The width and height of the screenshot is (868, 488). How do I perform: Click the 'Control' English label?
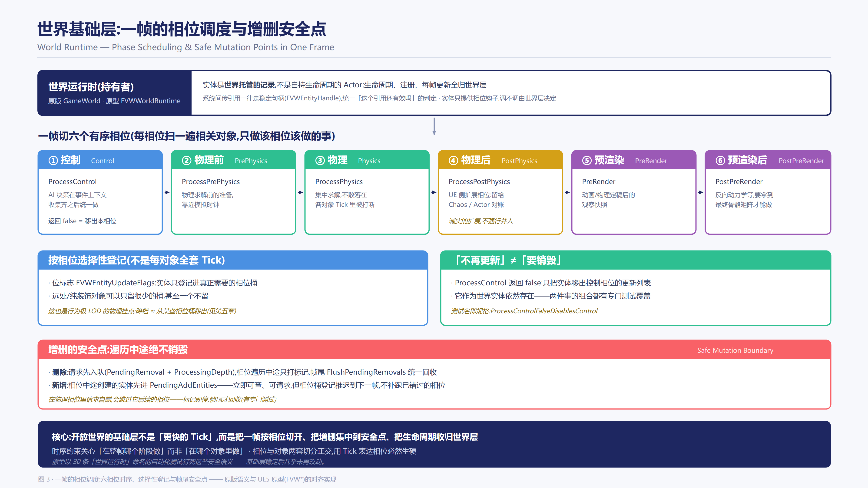pos(103,161)
